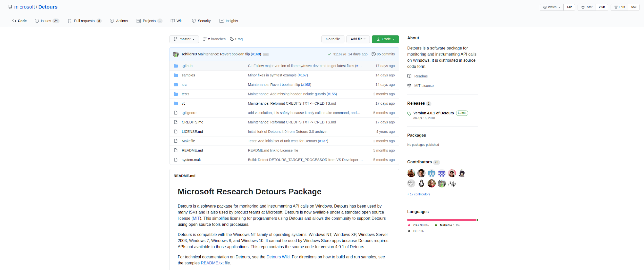The image size is (644, 270).
Task: View the 1 tag link
Action: [236, 39]
